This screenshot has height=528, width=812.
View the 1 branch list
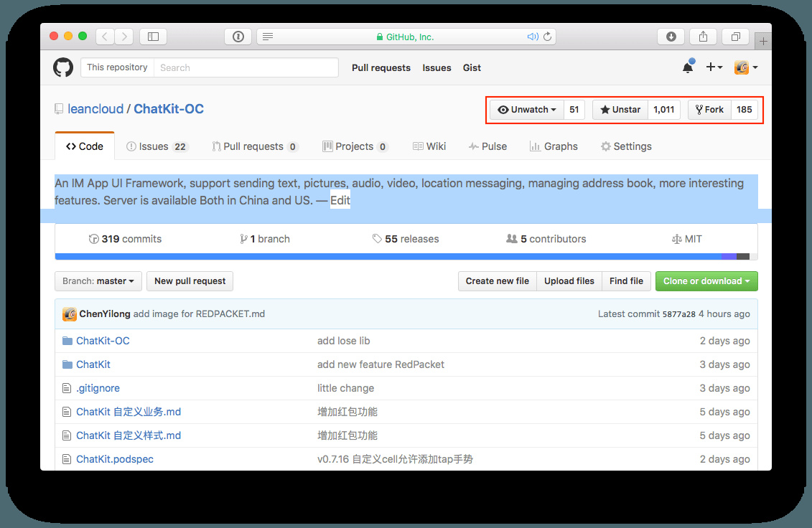(265, 239)
